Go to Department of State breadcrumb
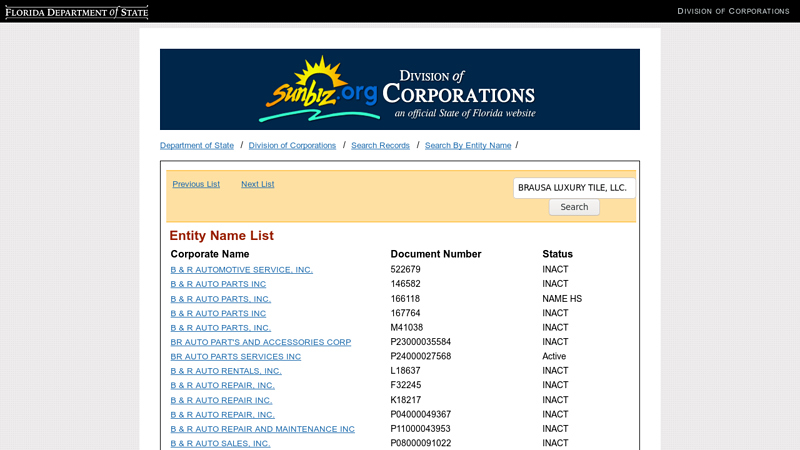Screen dimensions: 800x450 (x=197, y=145)
